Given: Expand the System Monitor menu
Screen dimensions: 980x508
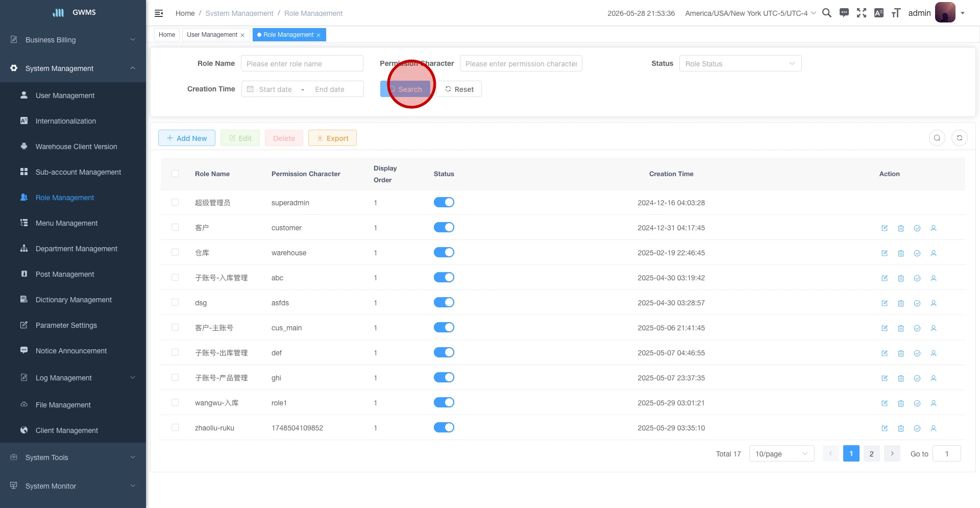Looking at the screenshot, I should 73,486.
